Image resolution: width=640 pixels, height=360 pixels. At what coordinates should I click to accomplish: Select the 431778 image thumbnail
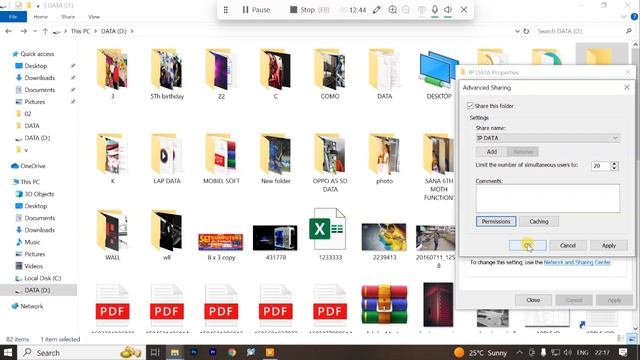pos(276,242)
